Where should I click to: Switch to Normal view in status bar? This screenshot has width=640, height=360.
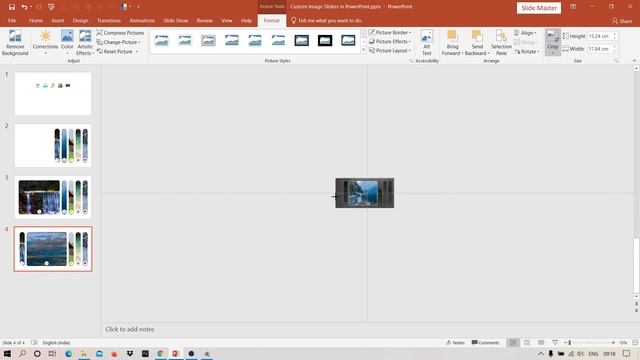tap(513, 343)
